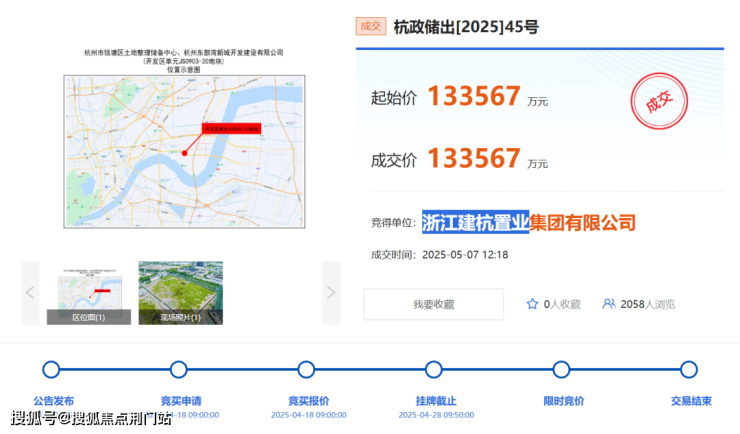Select the 竞买申请 timeline step
Image resolution: width=740 pixels, height=434 pixels.
pyautogui.click(x=179, y=369)
